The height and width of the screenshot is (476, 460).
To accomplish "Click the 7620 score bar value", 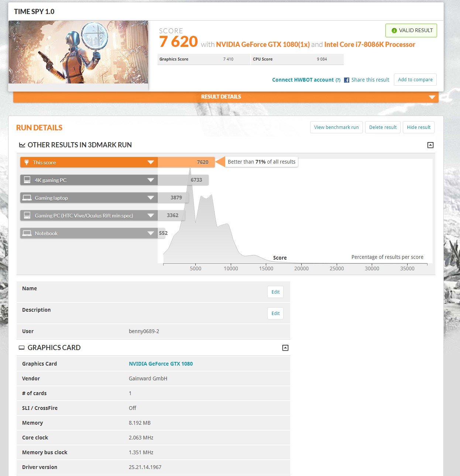I will [203, 162].
